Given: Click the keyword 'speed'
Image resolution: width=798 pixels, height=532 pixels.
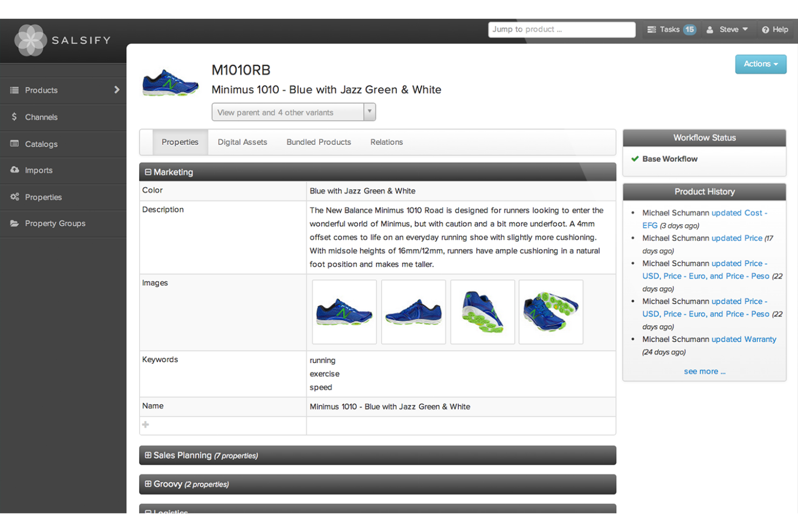Looking at the screenshot, I should [321, 388].
